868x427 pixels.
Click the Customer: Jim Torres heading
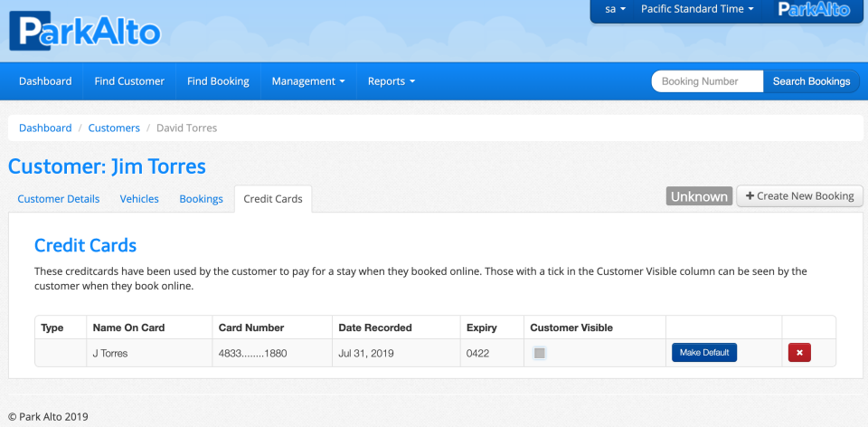(107, 166)
